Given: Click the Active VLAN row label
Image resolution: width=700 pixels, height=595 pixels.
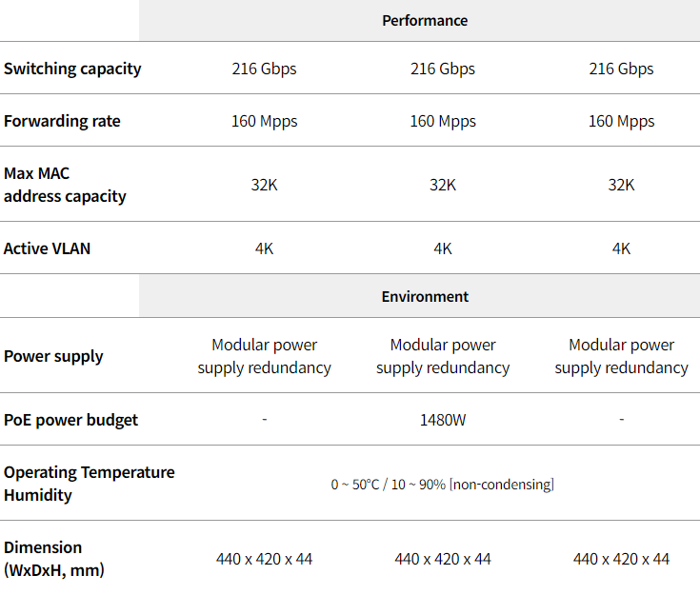Looking at the screenshot, I should 47,248.
